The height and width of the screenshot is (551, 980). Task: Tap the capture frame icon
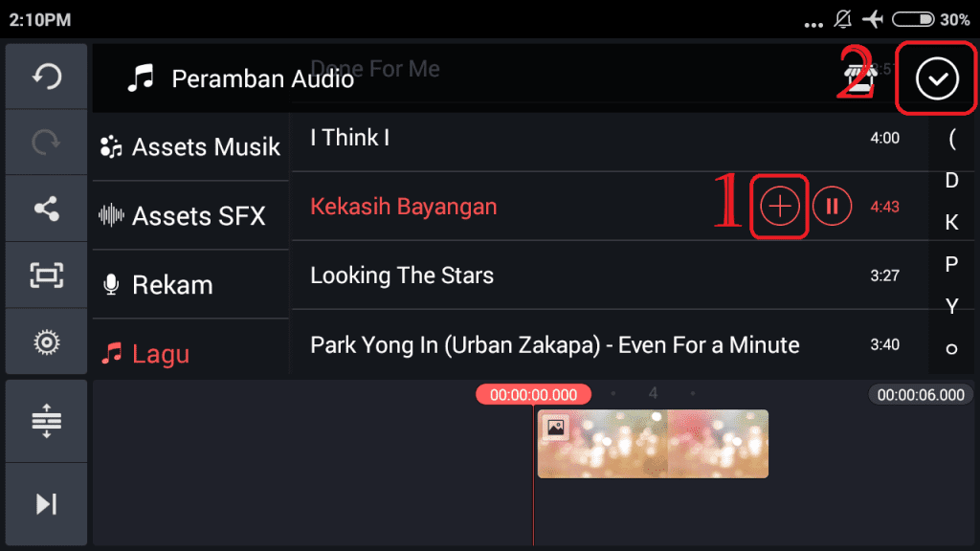coord(46,275)
